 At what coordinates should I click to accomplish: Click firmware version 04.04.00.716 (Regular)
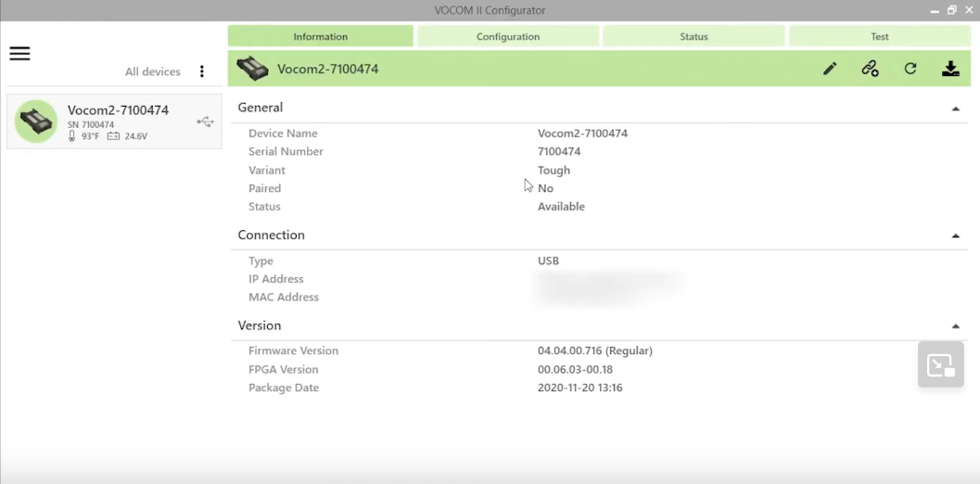595,350
